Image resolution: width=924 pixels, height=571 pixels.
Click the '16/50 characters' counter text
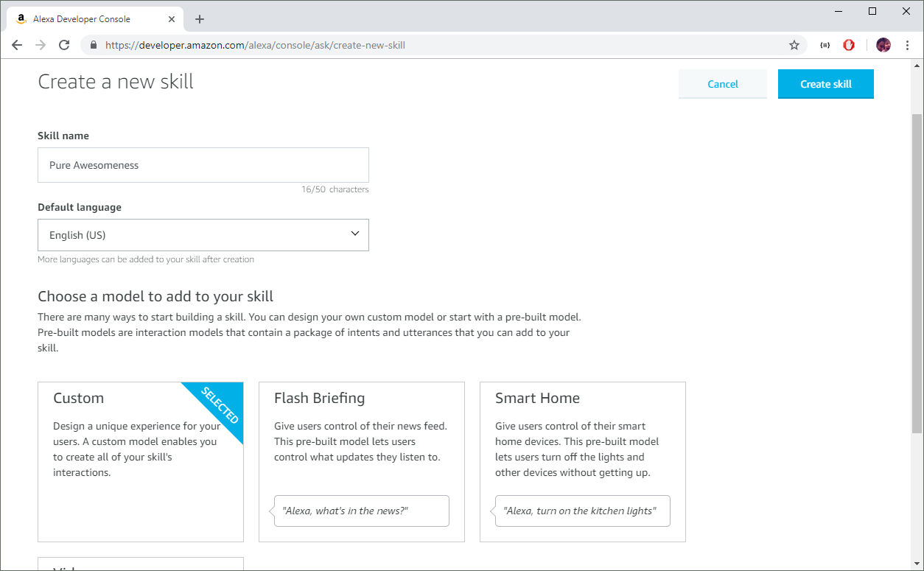[x=335, y=189]
